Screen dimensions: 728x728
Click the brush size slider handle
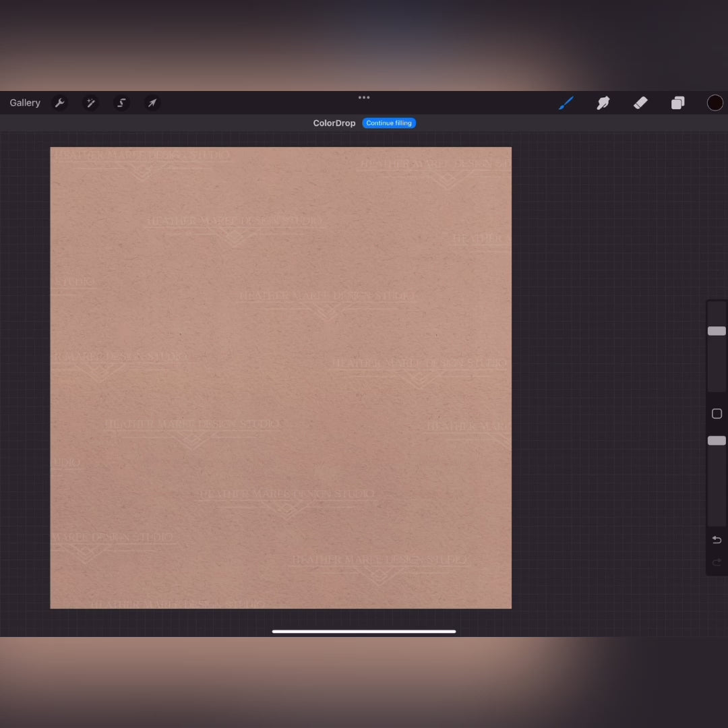pos(717,331)
